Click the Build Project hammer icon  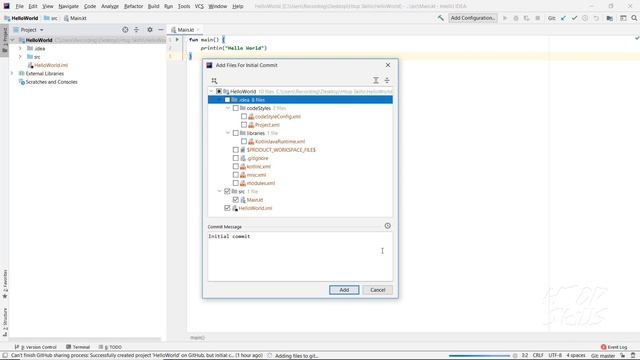click(440, 18)
